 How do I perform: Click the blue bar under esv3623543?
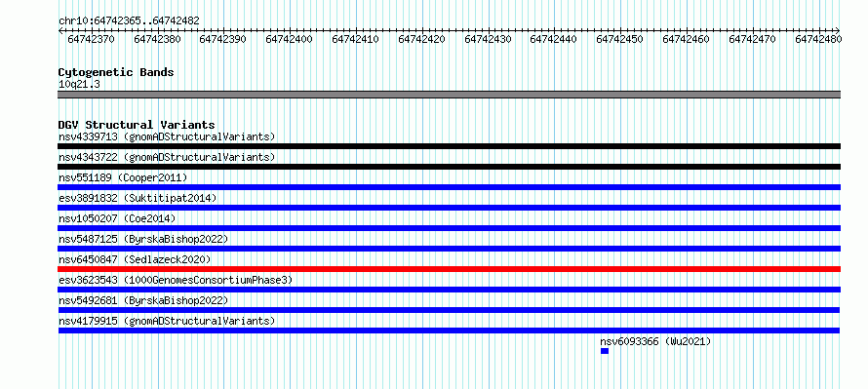point(449,290)
